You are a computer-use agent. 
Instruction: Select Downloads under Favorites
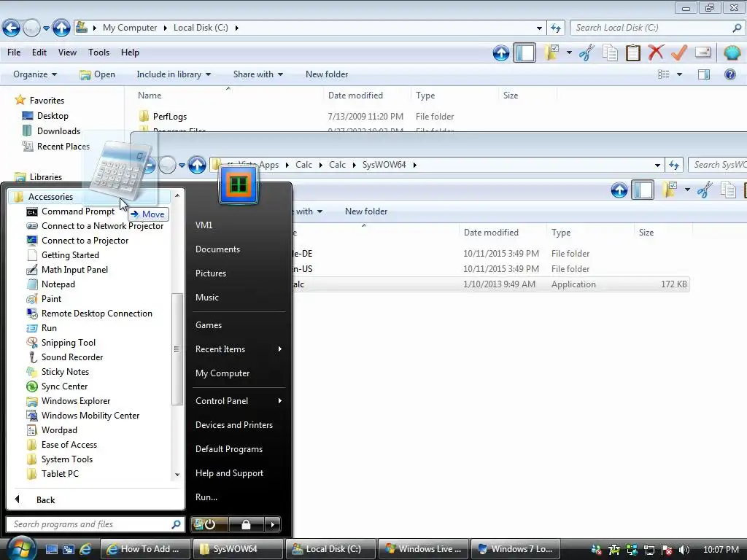click(58, 131)
